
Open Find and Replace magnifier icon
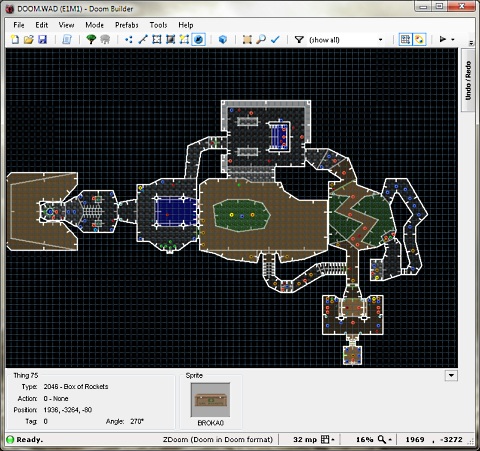coord(261,39)
